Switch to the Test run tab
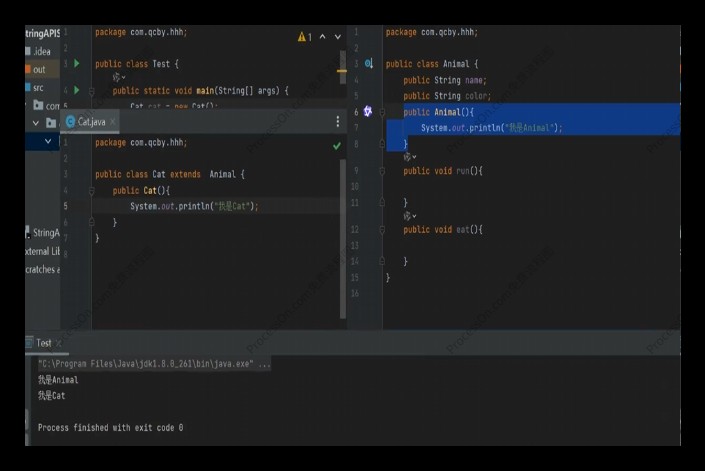This screenshot has height=471, width=705. click(x=44, y=343)
